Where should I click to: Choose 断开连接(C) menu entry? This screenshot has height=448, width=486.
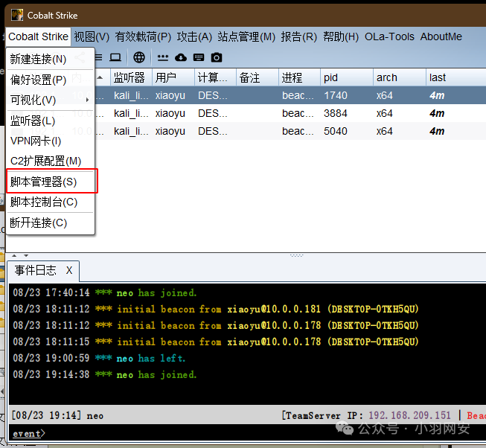point(50,223)
